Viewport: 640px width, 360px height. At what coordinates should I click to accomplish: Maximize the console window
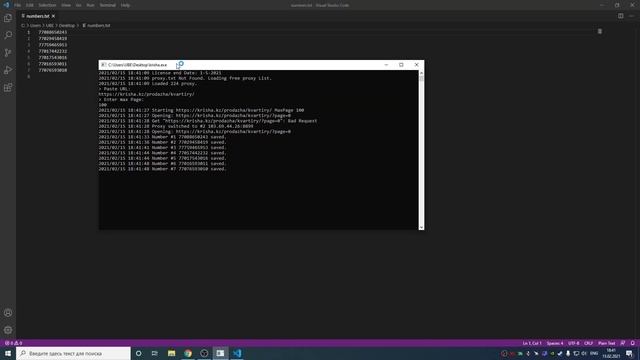tap(401, 65)
